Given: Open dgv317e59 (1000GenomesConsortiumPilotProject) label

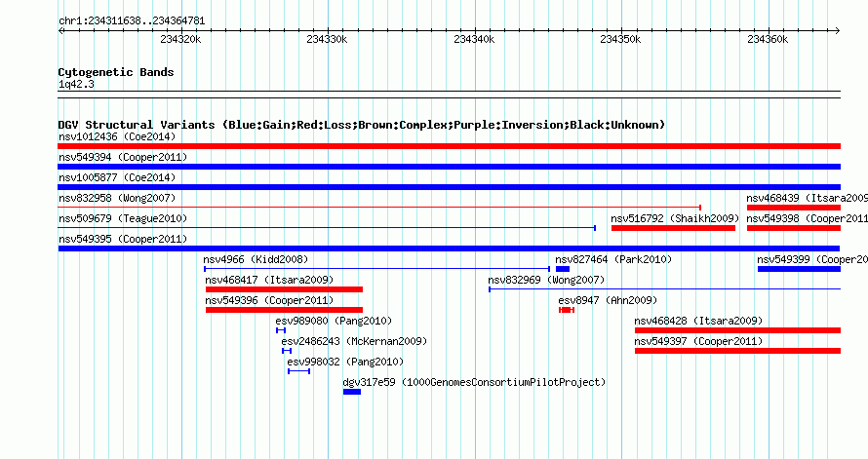Looking at the screenshot, I should (474, 382).
